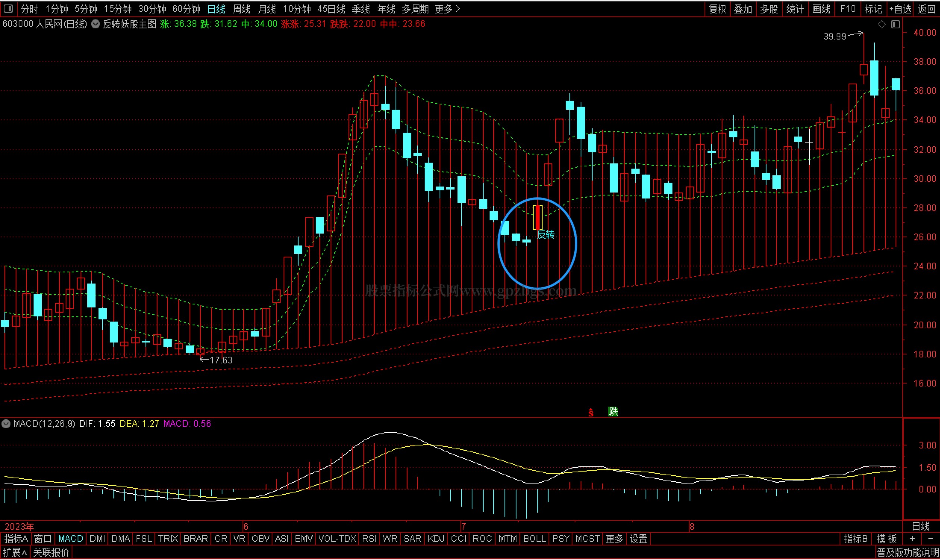Click the 标记 mark button
The height and width of the screenshot is (560, 940).
pyautogui.click(x=873, y=9)
